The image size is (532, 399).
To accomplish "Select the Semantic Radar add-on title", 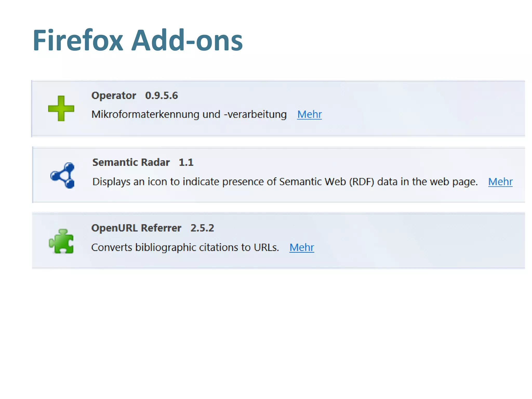I will [x=131, y=162].
